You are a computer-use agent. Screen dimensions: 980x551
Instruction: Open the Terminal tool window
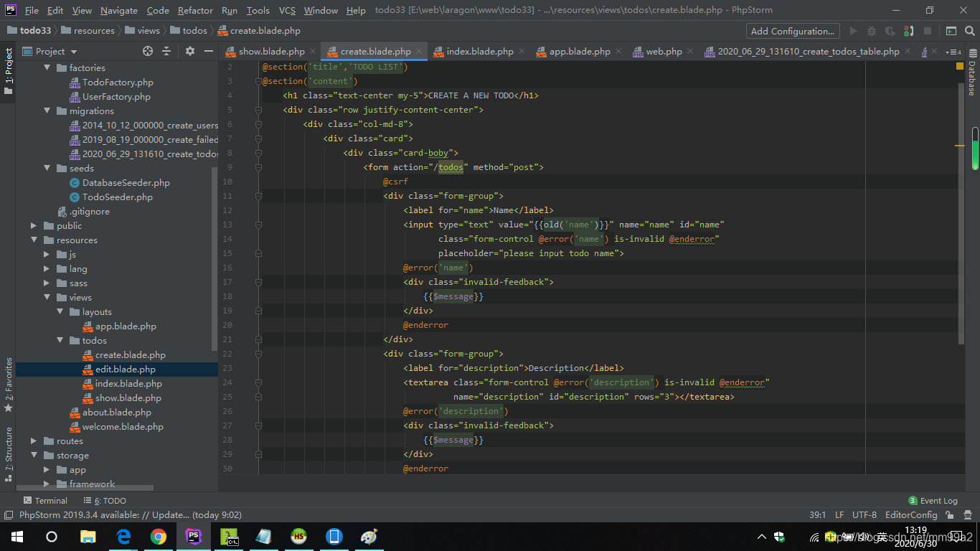[x=45, y=501]
